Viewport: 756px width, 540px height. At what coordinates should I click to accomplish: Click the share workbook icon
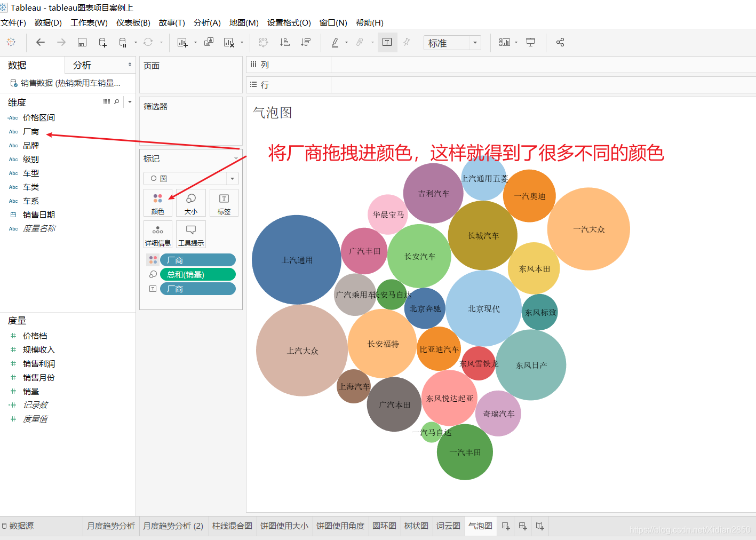pos(560,42)
